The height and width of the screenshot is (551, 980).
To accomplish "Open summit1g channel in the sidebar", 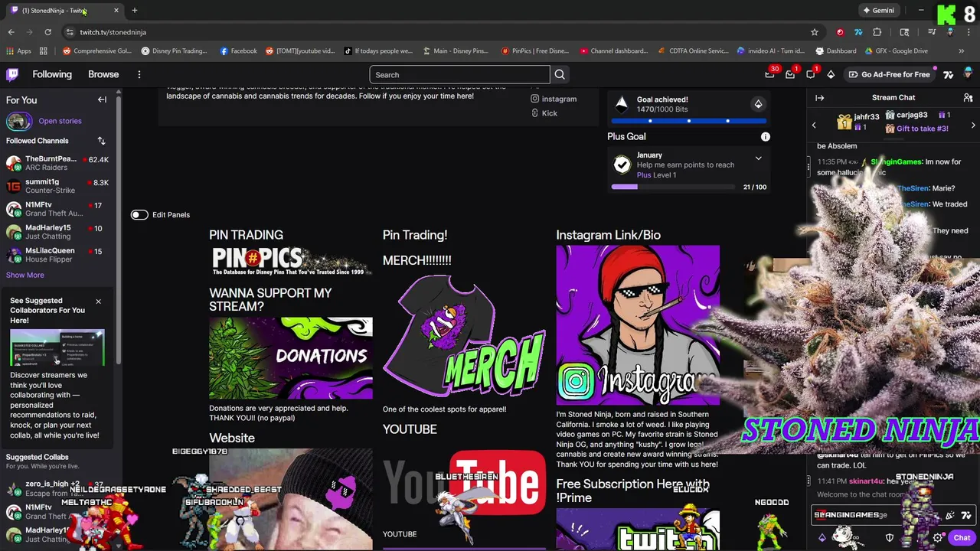I will point(58,186).
